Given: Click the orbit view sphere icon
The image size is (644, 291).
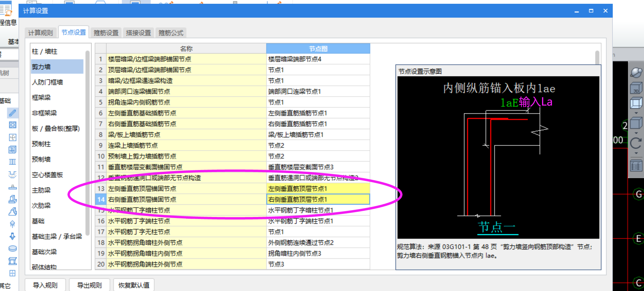Looking at the screenshot, I should (636, 73).
